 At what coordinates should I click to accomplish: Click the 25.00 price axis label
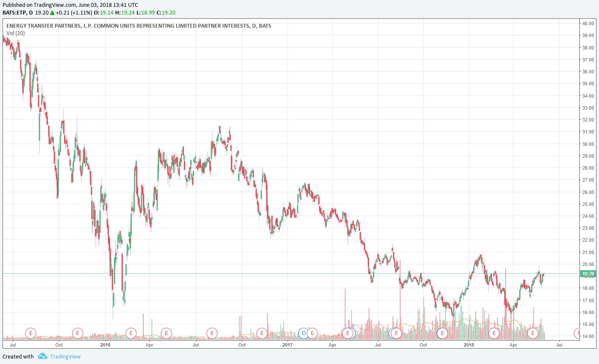[588, 204]
